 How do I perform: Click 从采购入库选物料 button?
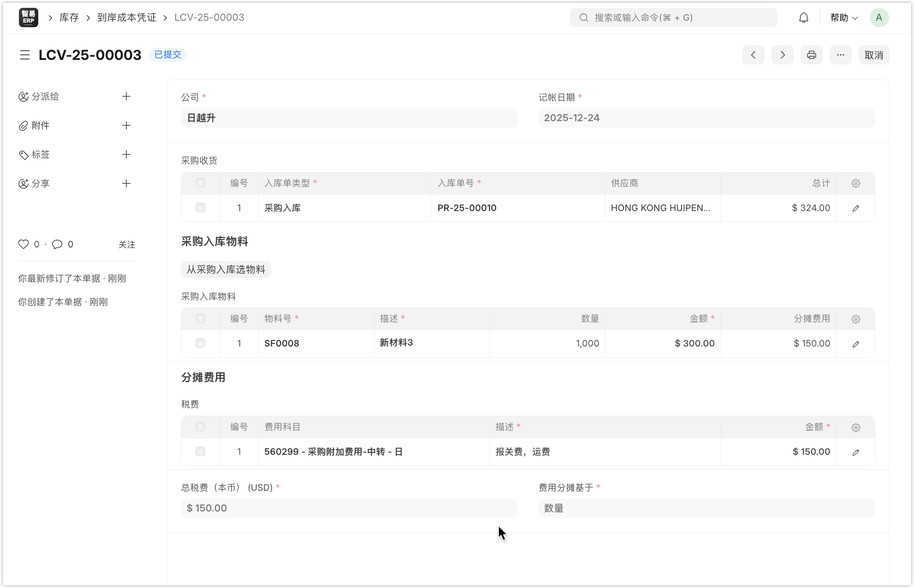[x=226, y=269]
